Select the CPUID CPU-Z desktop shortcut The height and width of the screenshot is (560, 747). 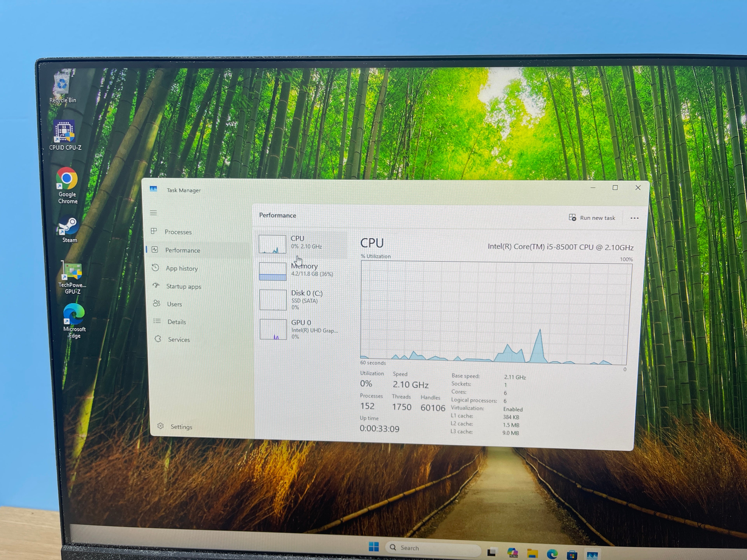coord(65,135)
